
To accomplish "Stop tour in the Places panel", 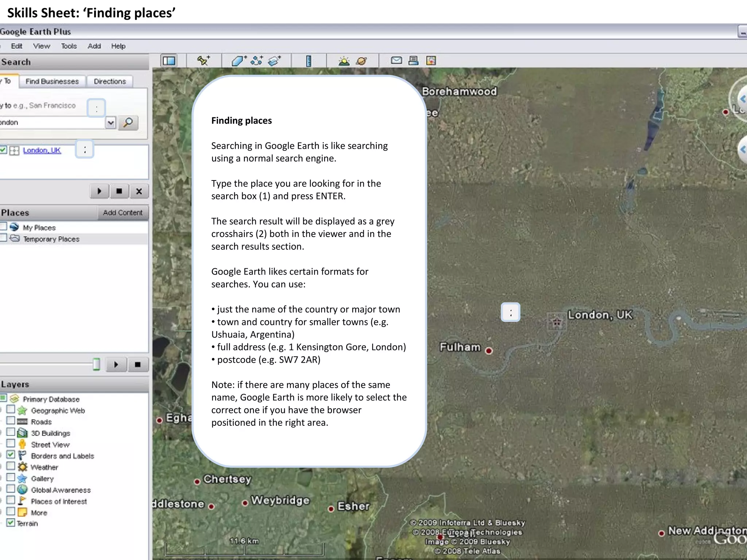I will [x=138, y=364].
